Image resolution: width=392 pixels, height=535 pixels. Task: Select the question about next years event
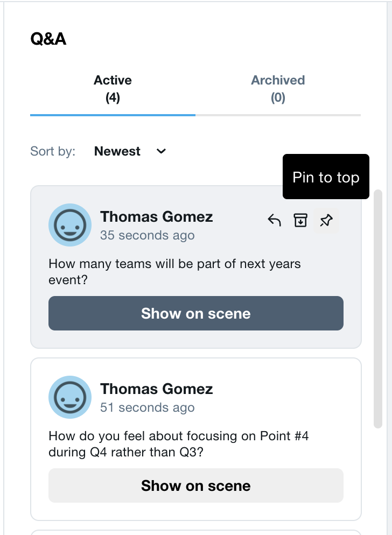(174, 272)
